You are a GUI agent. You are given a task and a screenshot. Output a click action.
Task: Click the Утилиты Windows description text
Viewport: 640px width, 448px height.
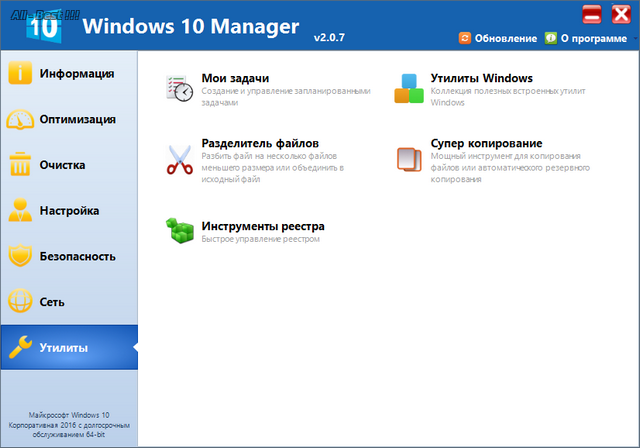[508, 97]
